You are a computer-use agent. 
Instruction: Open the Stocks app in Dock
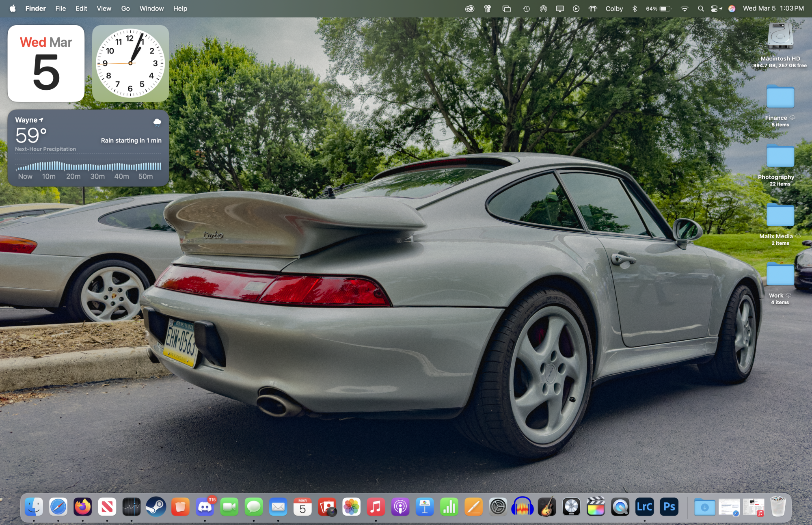coord(132,507)
